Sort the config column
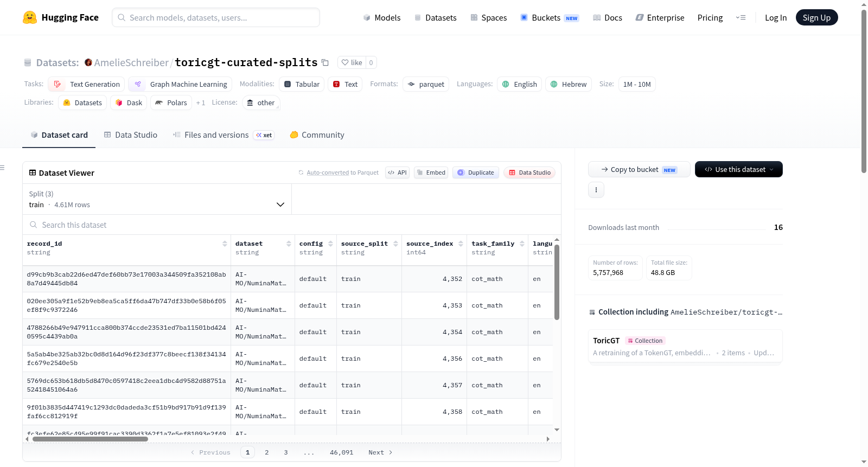 (330, 244)
